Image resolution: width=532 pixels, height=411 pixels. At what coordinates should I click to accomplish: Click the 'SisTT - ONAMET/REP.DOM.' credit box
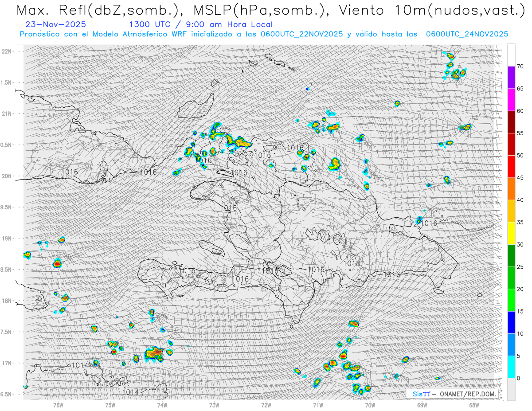click(x=453, y=394)
